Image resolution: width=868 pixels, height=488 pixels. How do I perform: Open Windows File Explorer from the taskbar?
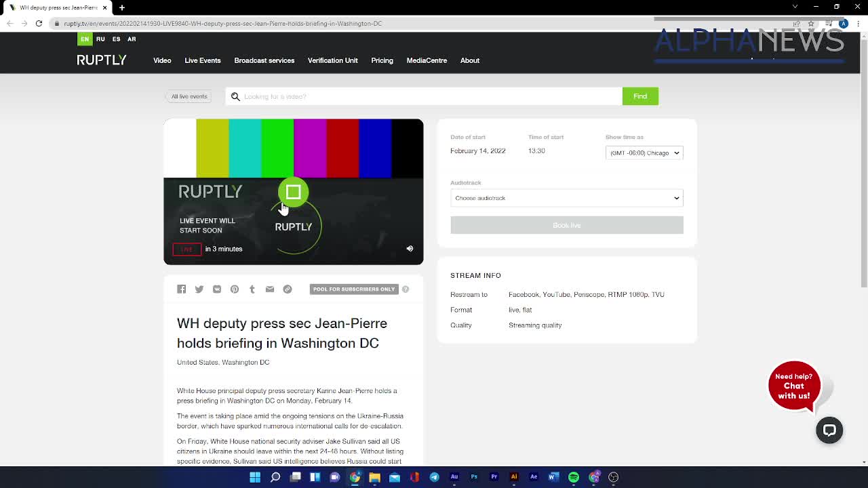point(374,477)
